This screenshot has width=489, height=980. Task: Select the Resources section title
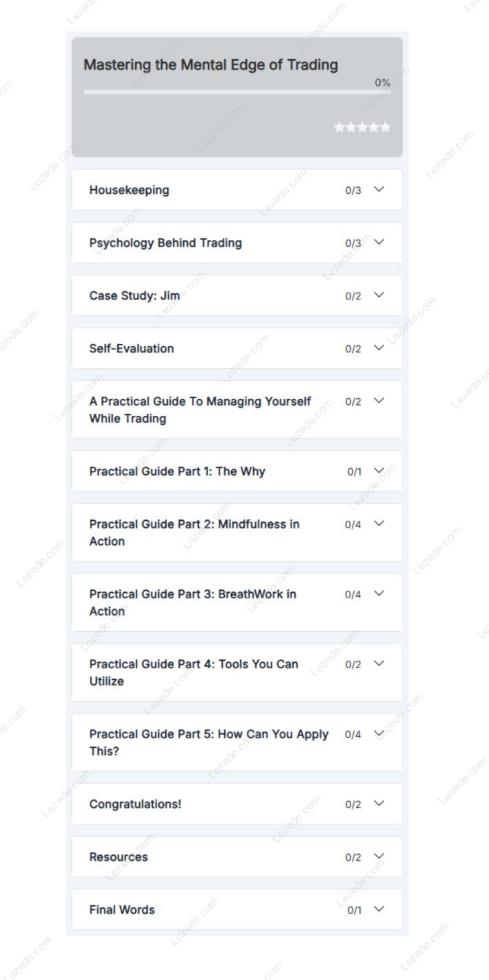point(118,857)
